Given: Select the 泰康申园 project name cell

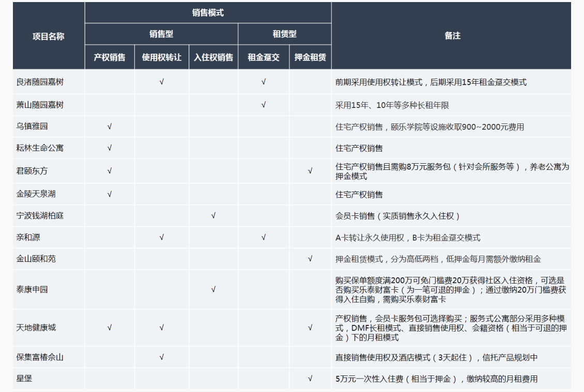Looking at the screenshot, I should [32, 290].
